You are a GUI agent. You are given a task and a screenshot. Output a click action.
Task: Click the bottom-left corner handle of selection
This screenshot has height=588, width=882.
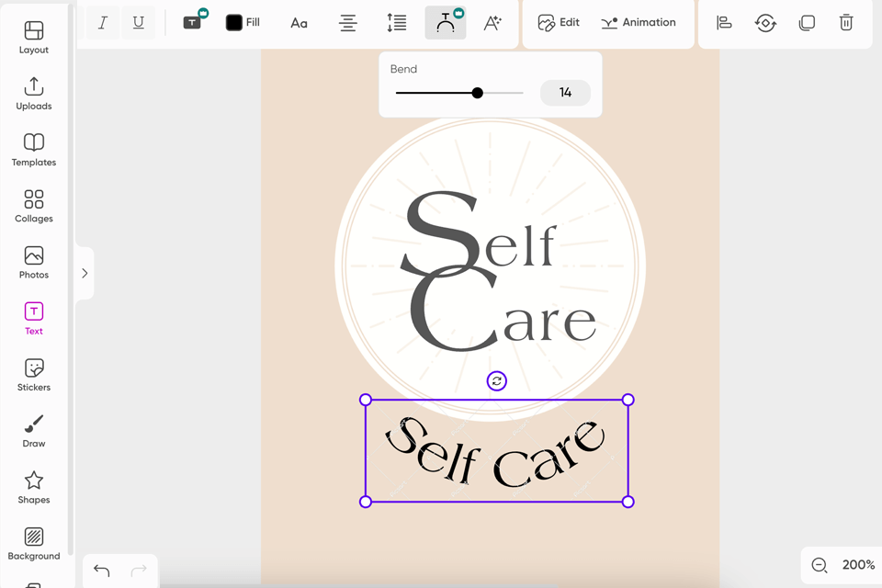point(366,502)
